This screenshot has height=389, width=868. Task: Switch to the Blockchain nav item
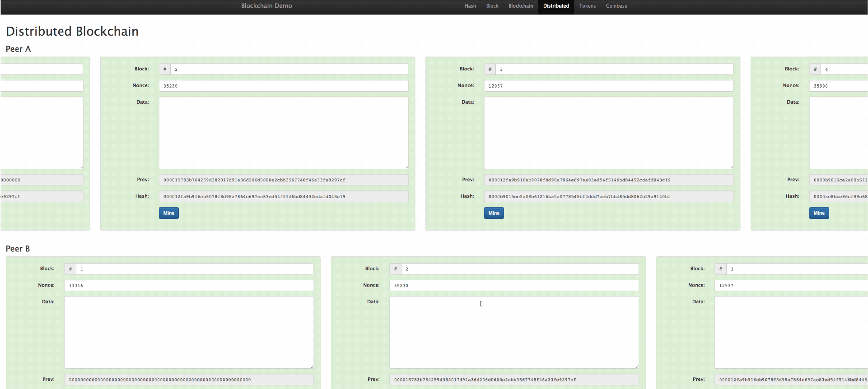click(x=521, y=6)
